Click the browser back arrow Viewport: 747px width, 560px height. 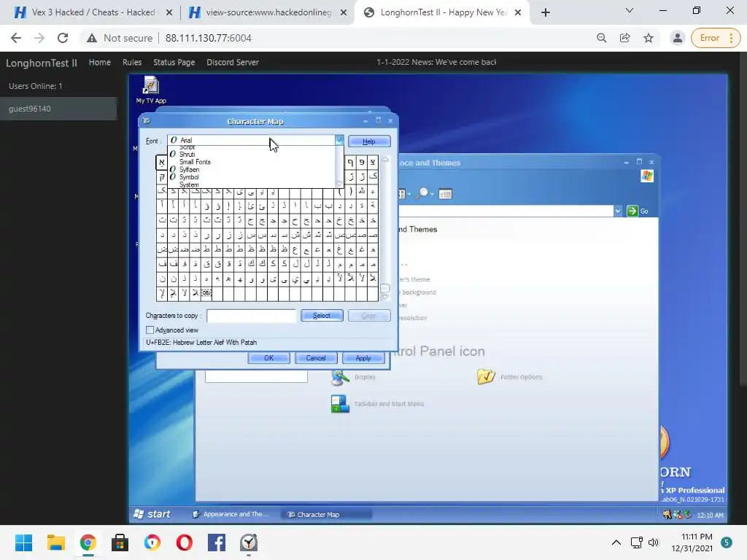(x=16, y=38)
